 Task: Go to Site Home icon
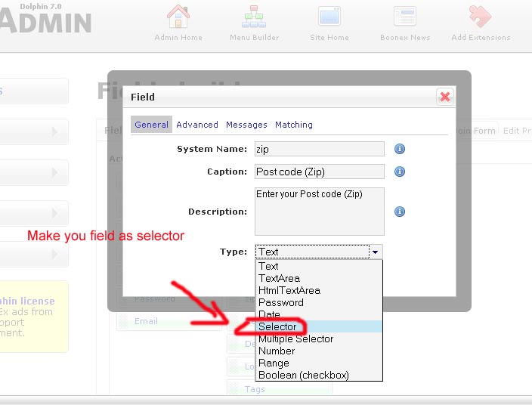(329, 17)
